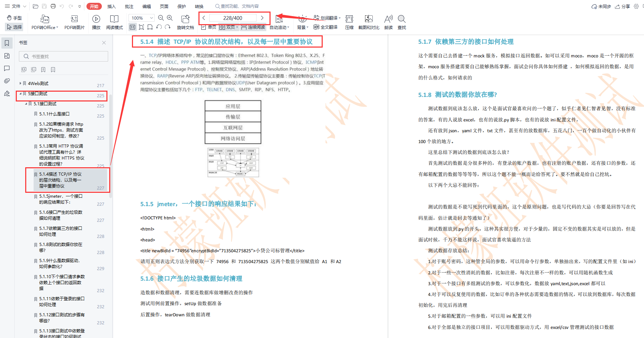The image size is (644, 338).
Task: Click full text translation (全文翻译)
Action: coord(325,27)
